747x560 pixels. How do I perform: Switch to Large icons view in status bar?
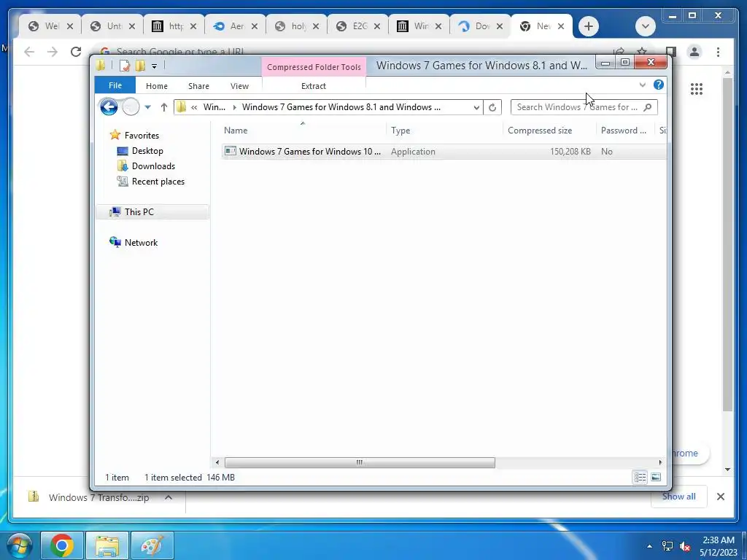(656, 477)
